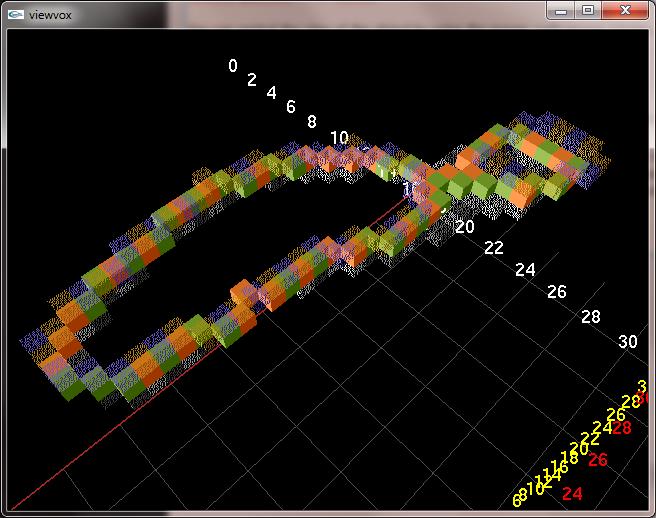Click the white axis label 8
The image size is (656, 518).
pos(312,121)
